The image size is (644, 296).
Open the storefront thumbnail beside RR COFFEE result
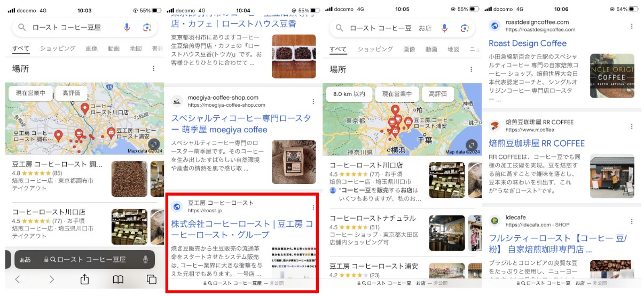coord(612,176)
